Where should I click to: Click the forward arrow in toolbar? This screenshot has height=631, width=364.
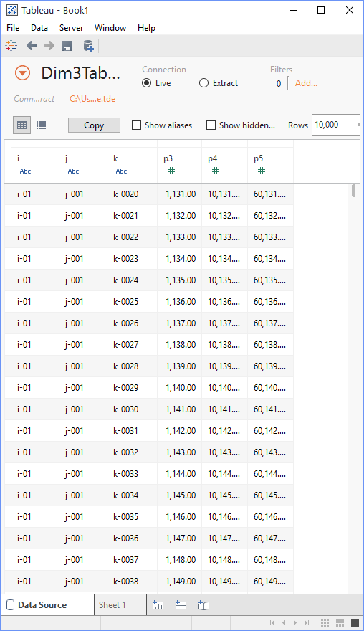(49, 45)
